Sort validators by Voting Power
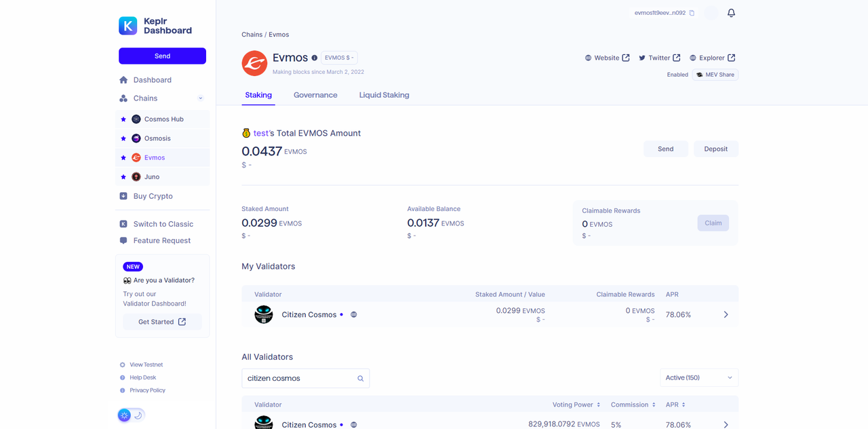 click(x=576, y=405)
